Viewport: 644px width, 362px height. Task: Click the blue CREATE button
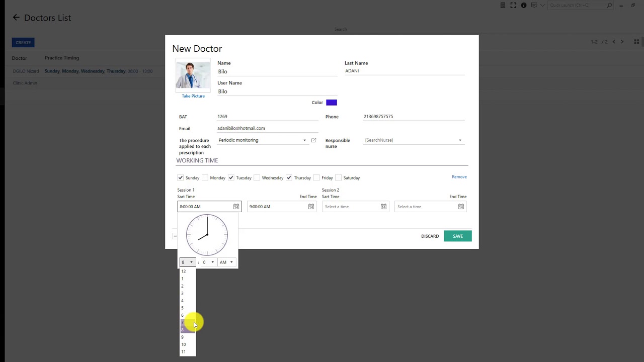tap(23, 43)
